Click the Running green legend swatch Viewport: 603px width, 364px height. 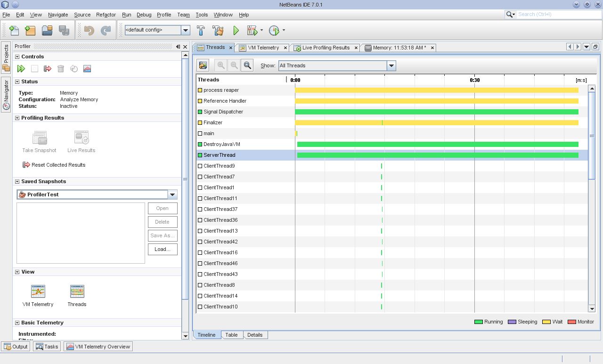[x=478, y=322]
